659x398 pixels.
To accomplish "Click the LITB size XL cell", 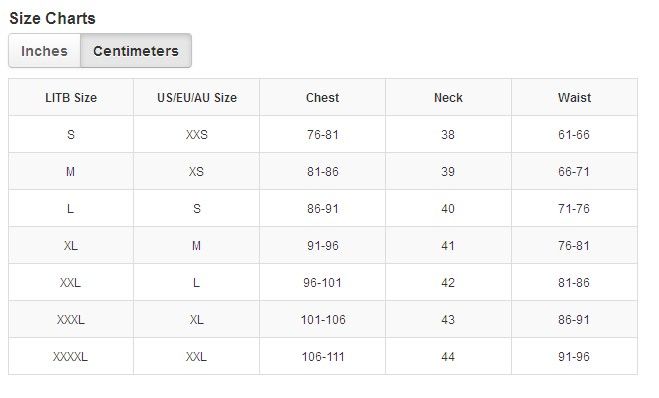I will pyautogui.click(x=71, y=245).
